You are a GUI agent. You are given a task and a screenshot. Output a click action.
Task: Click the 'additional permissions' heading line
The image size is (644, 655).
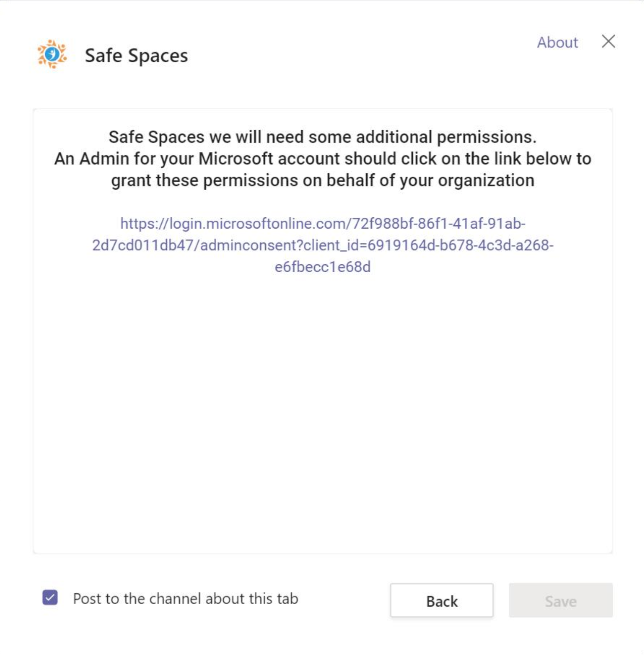pyautogui.click(x=323, y=137)
